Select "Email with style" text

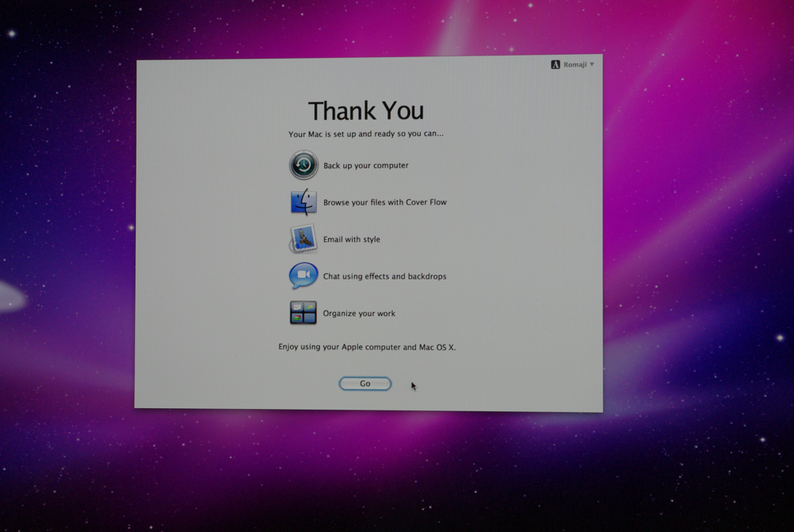(352, 240)
